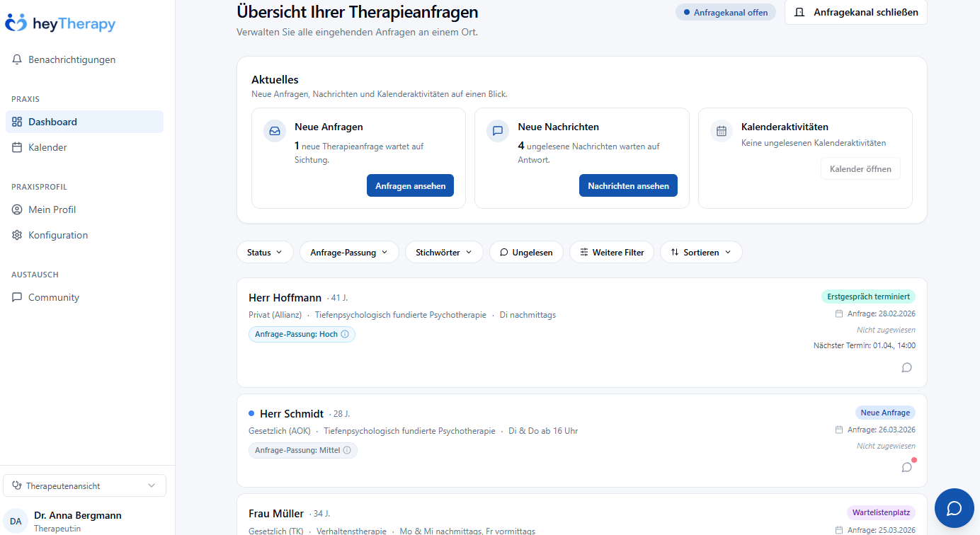Screen dimensions: 980x535
Task: Click Nicht zugewiesen on Herr Schmidt's card
Action: 886,446
